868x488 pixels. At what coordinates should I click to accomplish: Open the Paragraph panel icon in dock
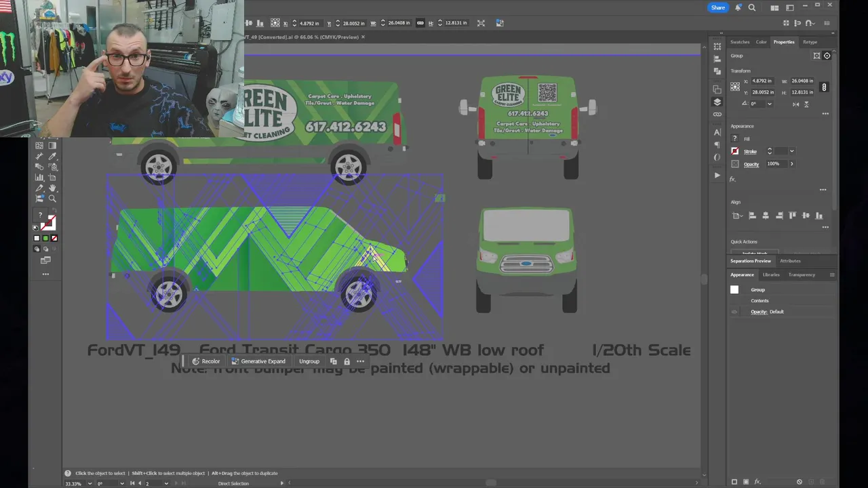[717, 144]
